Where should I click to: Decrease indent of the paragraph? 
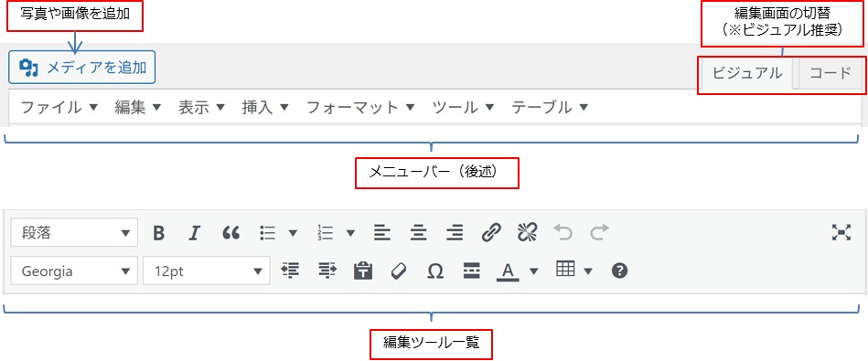point(290,270)
